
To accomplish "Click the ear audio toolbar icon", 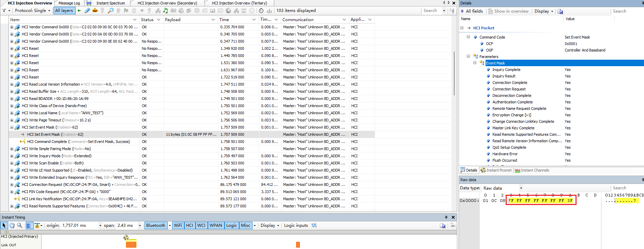I will (x=150, y=11).
